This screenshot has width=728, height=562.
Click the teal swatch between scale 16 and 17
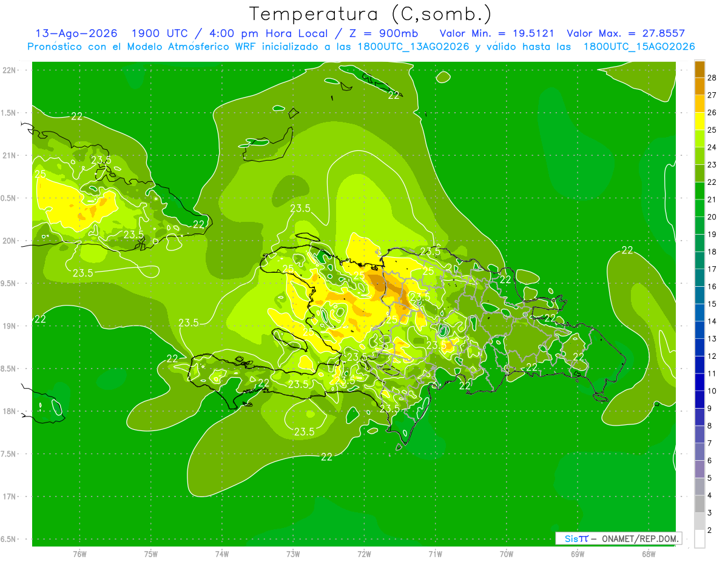699,278
